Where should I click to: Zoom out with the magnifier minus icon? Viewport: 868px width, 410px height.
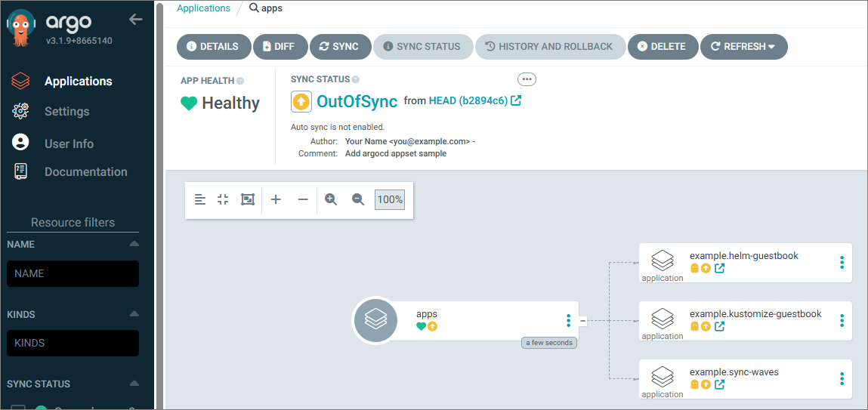pos(358,200)
